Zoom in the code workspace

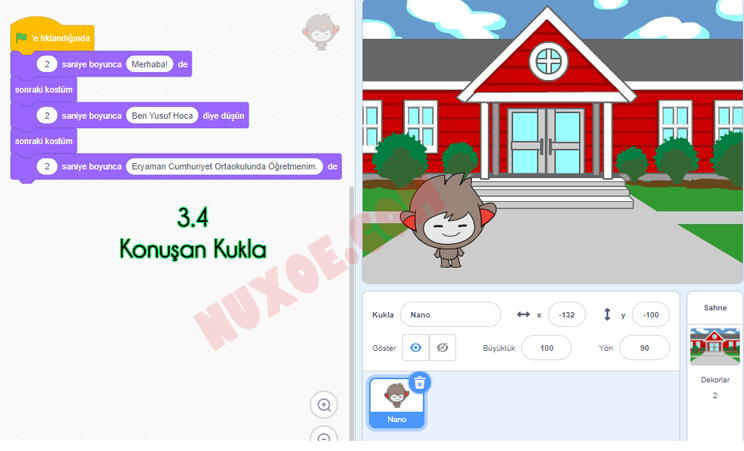324,405
